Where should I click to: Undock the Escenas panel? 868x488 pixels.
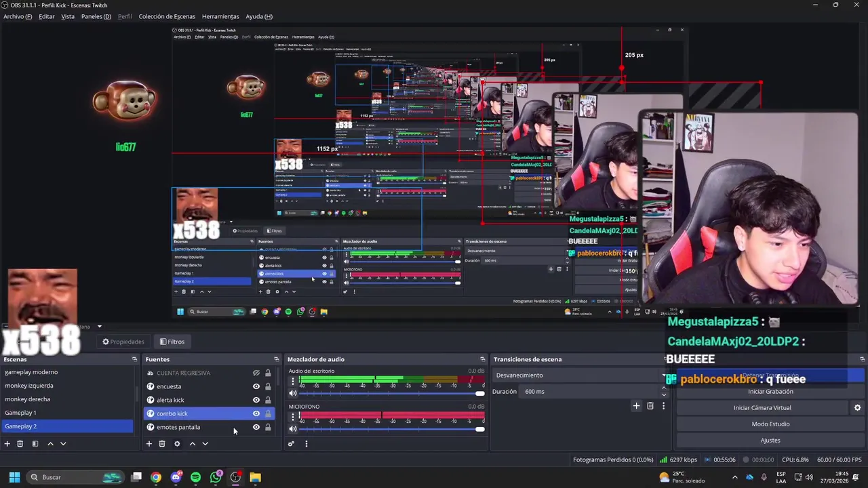point(134,359)
